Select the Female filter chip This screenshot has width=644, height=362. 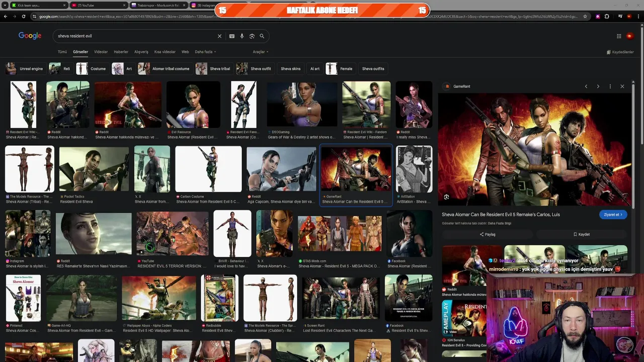pos(340,69)
